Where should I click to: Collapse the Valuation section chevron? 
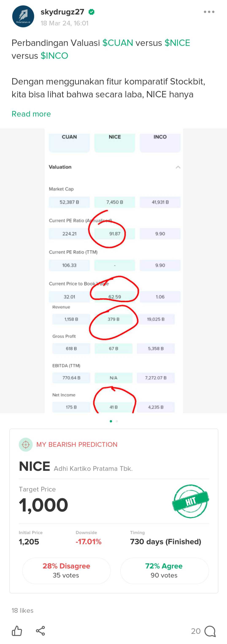pyautogui.click(x=178, y=167)
